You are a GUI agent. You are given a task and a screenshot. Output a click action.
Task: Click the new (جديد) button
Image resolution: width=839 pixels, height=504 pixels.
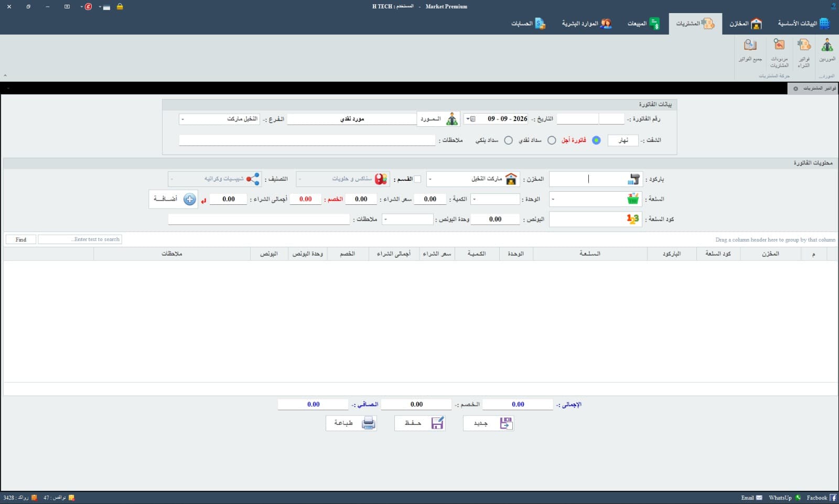pos(488,423)
